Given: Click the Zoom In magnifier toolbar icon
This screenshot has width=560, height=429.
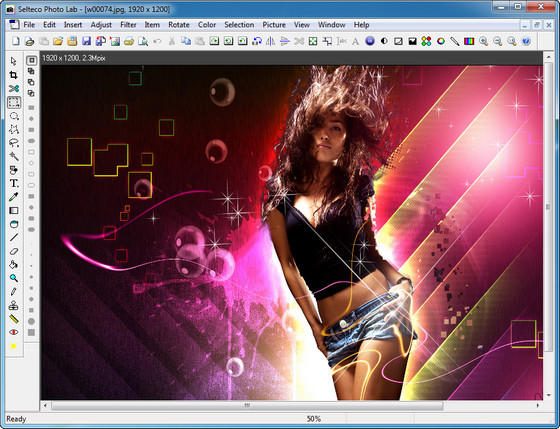Looking at the screenshot, I should pyautogui.click(x=483, y=41).
